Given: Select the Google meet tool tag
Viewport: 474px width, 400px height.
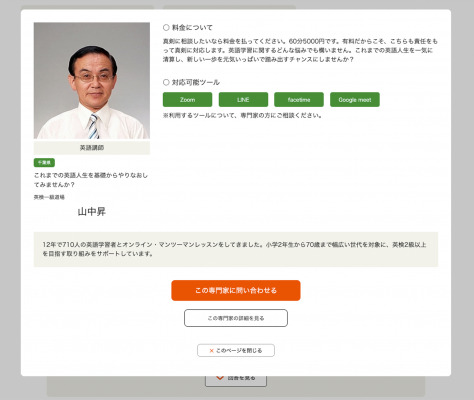Looking at the screenshot, I should pos(355,100).
